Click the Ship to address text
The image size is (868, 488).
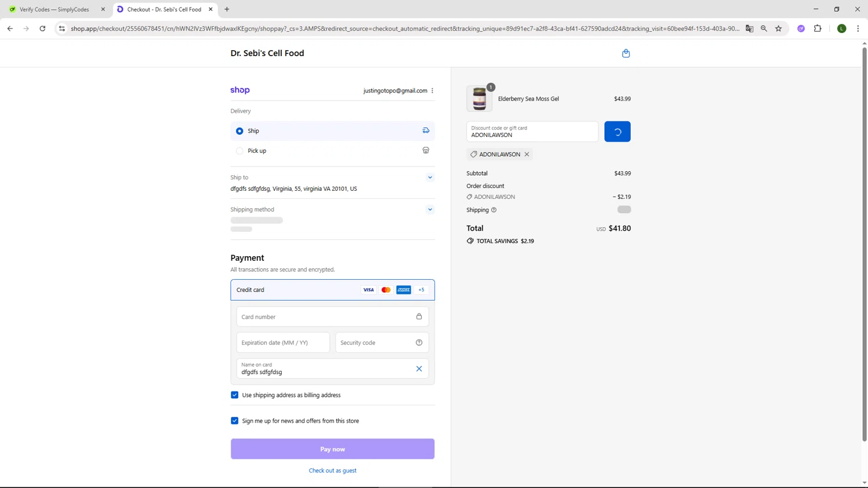[293, 189]
